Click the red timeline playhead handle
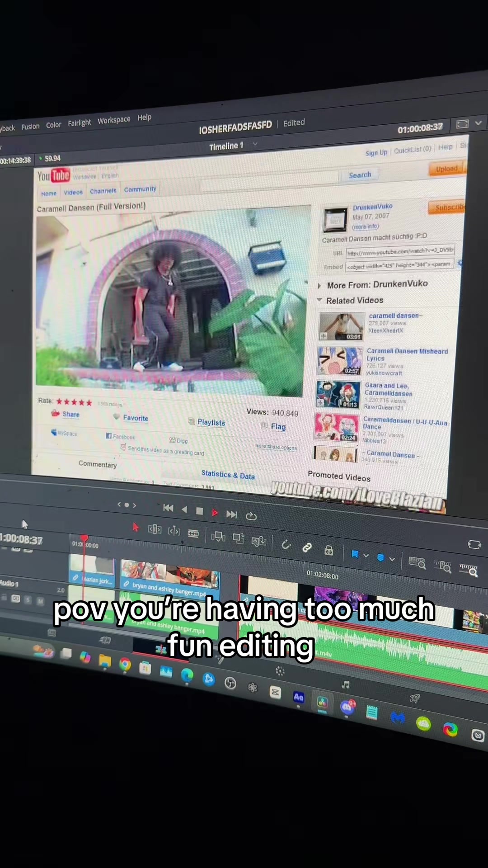Image resolution: width=488 pixels, height=868 pixels. pos(84,538)
